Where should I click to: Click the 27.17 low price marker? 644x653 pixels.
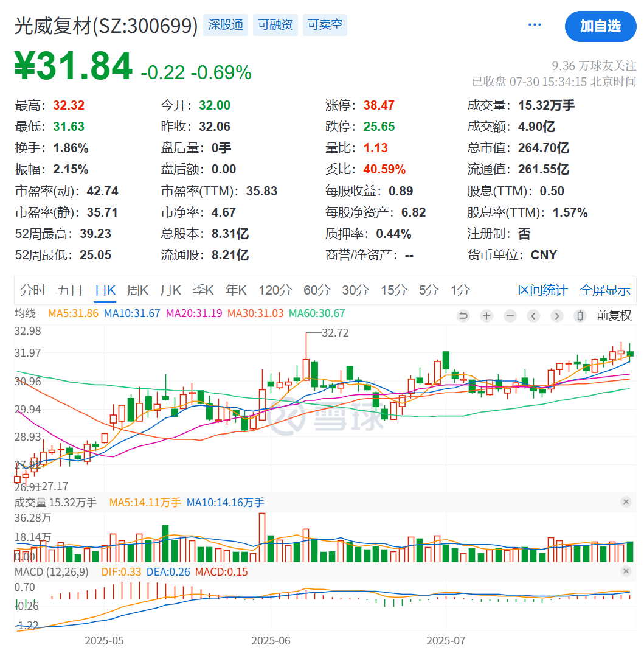click(55, 486)
